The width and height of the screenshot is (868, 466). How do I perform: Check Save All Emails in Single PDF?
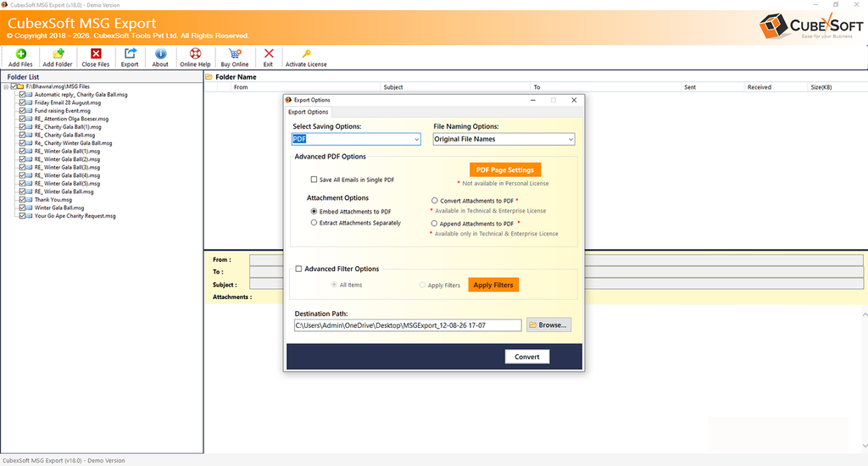(x=314, y=180)
